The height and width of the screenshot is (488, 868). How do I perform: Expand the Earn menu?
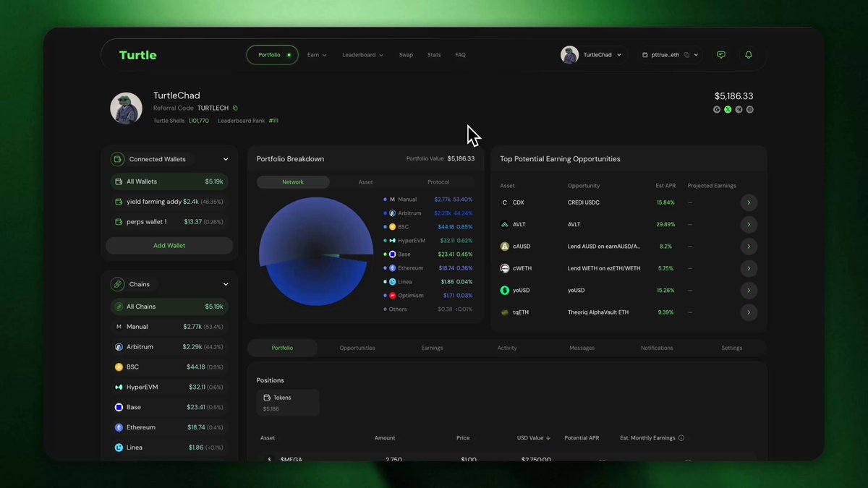pos(317,55)
